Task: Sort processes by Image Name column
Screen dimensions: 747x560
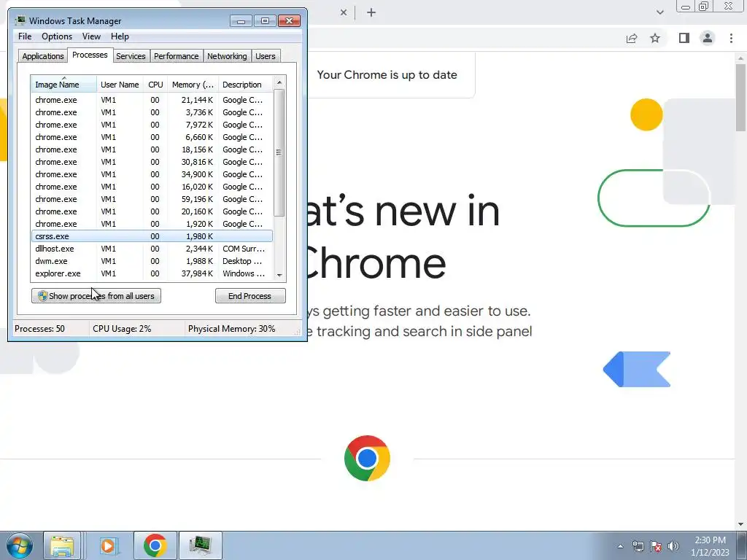Action: tap(64, 85)
